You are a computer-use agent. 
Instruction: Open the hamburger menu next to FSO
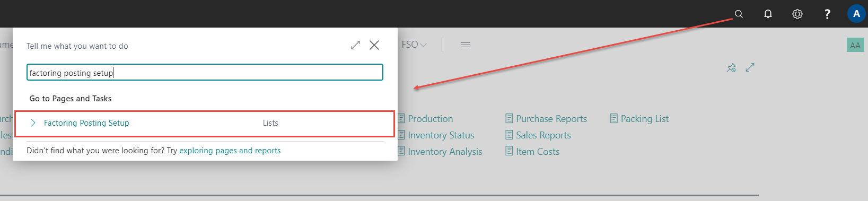(x=466, y=45)
